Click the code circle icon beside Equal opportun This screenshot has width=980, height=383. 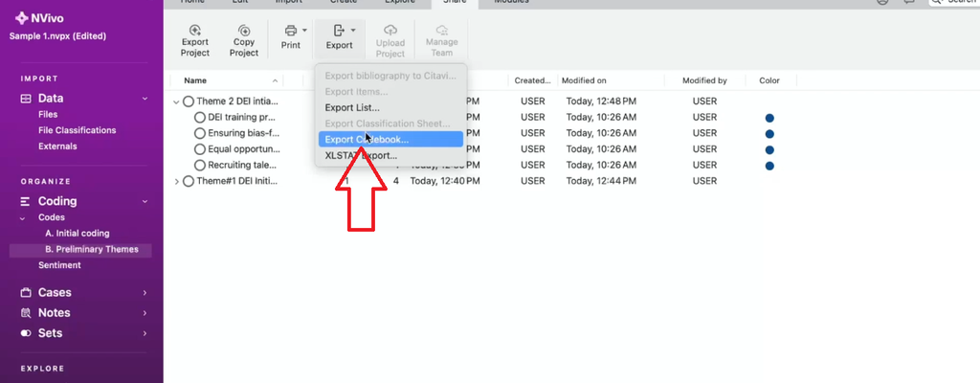[200, 149]
